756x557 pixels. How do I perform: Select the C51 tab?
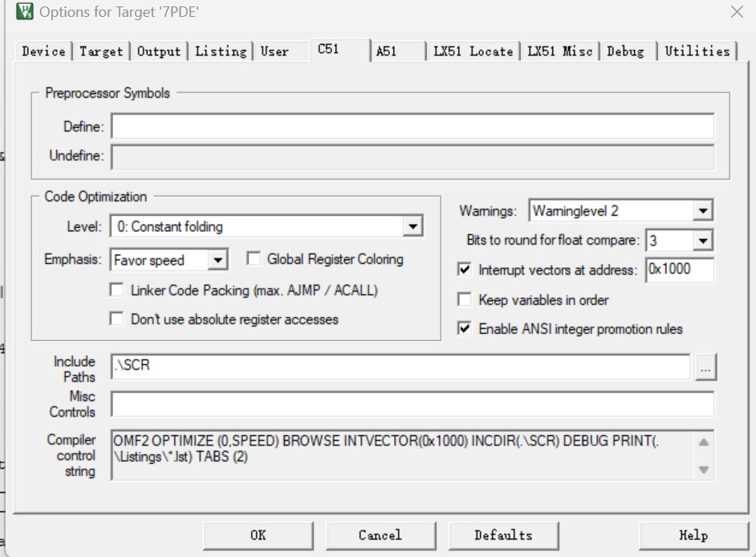[x=340, y=50]
